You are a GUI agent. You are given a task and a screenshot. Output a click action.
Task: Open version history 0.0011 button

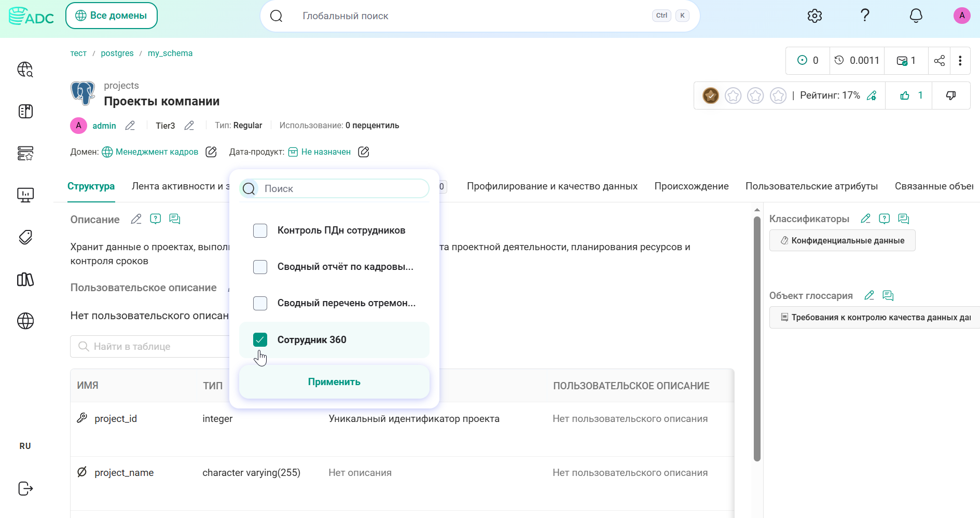coord(857,61)
